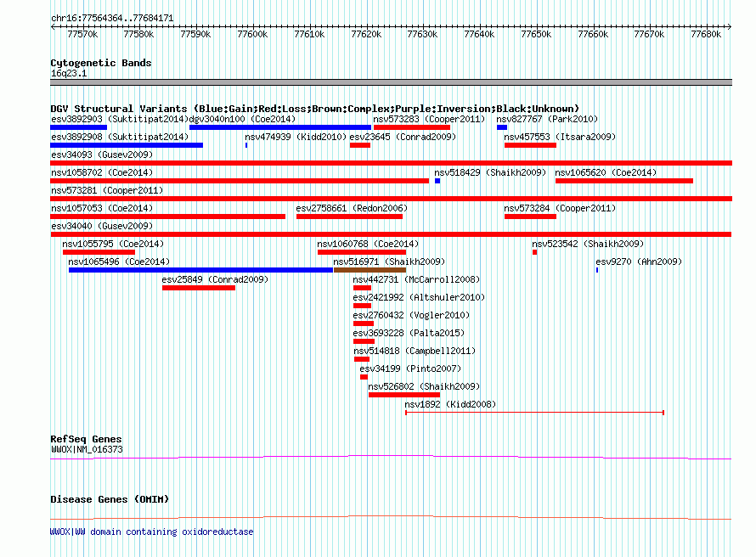Select the nsv573283 (Cooper2011) red bar
756x557 pixels.
coord(412,127)
